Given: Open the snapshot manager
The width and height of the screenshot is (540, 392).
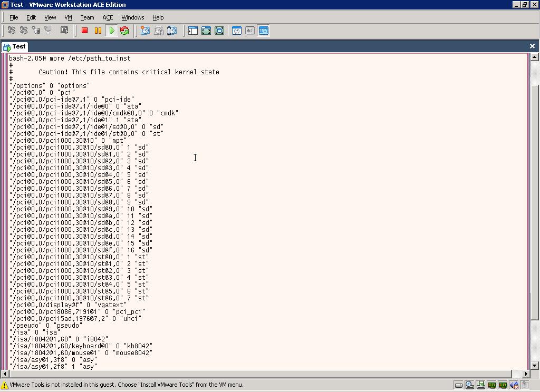Looking at the screenshot, I should [x=171, y=31].
